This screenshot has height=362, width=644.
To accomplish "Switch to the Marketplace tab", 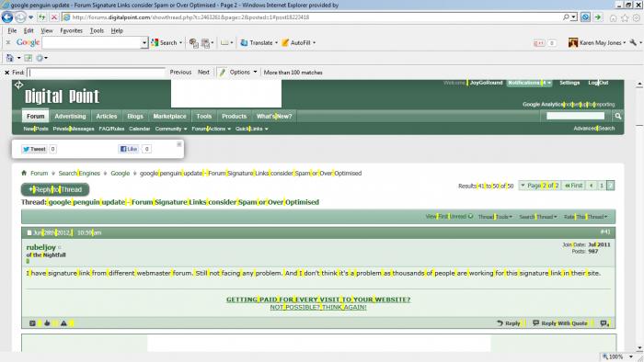I will click(x=169, y=117).
